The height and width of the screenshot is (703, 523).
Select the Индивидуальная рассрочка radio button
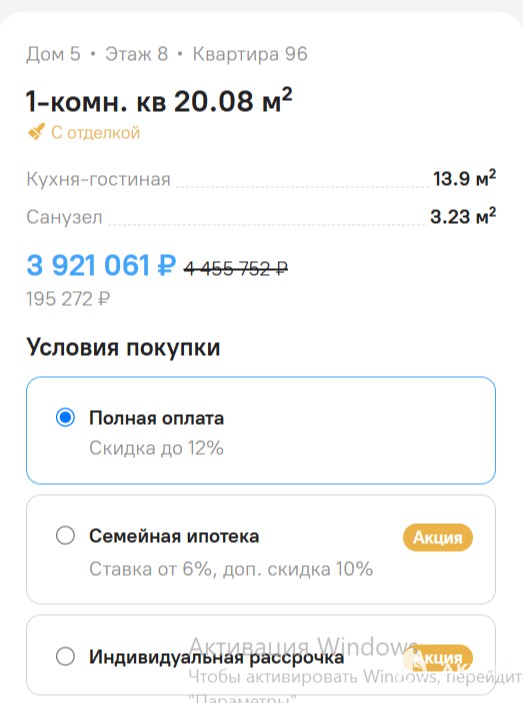coord(65,656)
